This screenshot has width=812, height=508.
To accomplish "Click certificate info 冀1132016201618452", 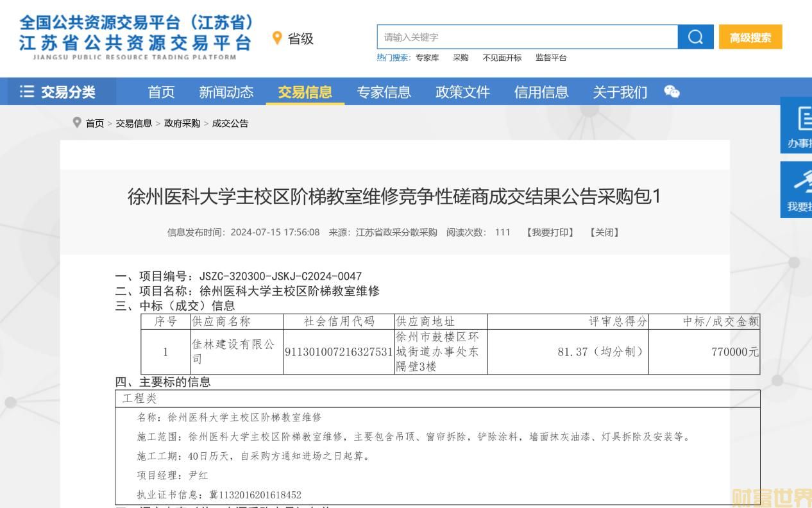I will click(255, 495).
